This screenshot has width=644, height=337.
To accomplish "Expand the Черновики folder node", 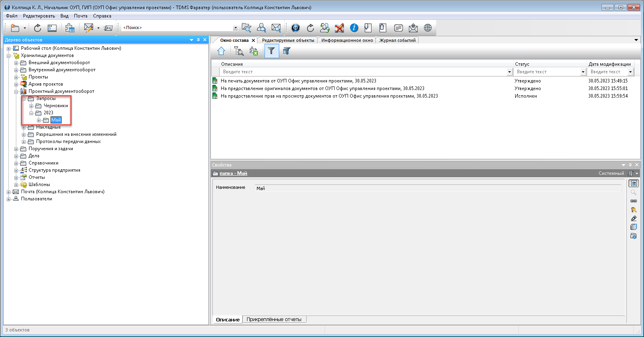I will [31, 106].
